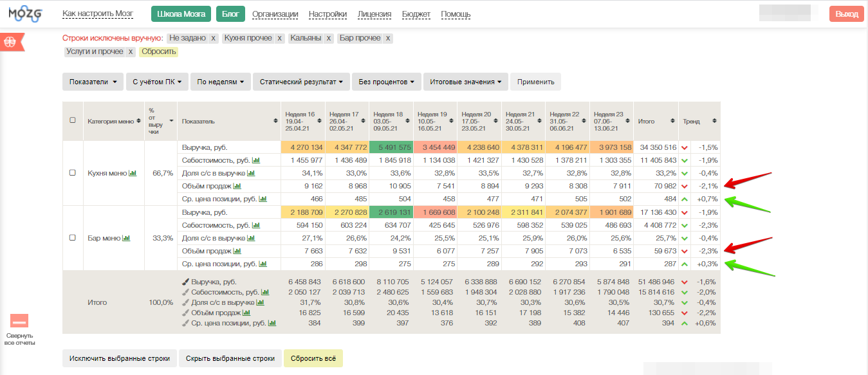The width and height of the screenshot is (868, 375).
Task: Click green-highlighted 5 491 575 revenue cell
Action: 391,147
